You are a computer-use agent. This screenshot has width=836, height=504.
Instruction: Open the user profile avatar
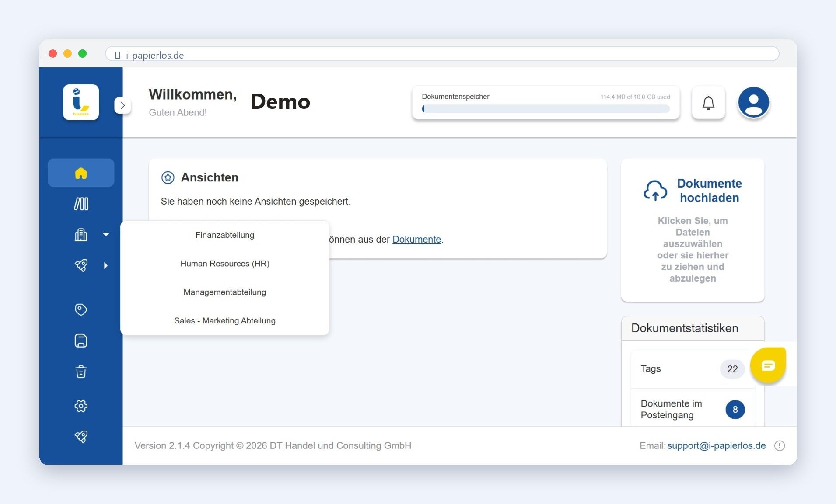tap(753, 102)
